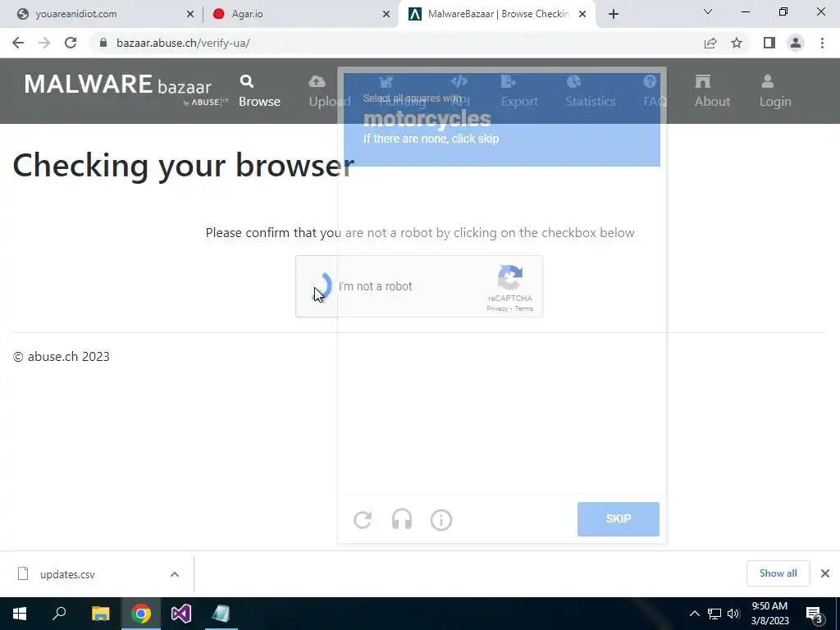Open the Statistics nav item
Screen dimensions: 840x630
tap(590, 91)
